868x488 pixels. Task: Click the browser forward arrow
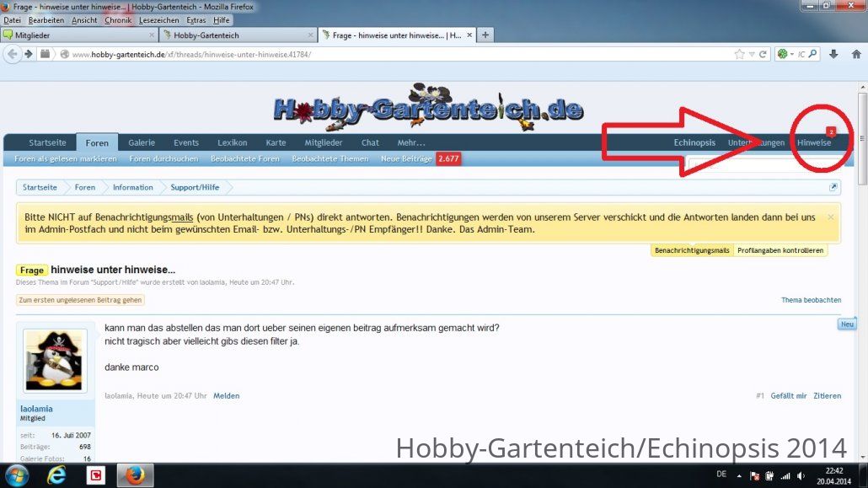coord(29,54)
